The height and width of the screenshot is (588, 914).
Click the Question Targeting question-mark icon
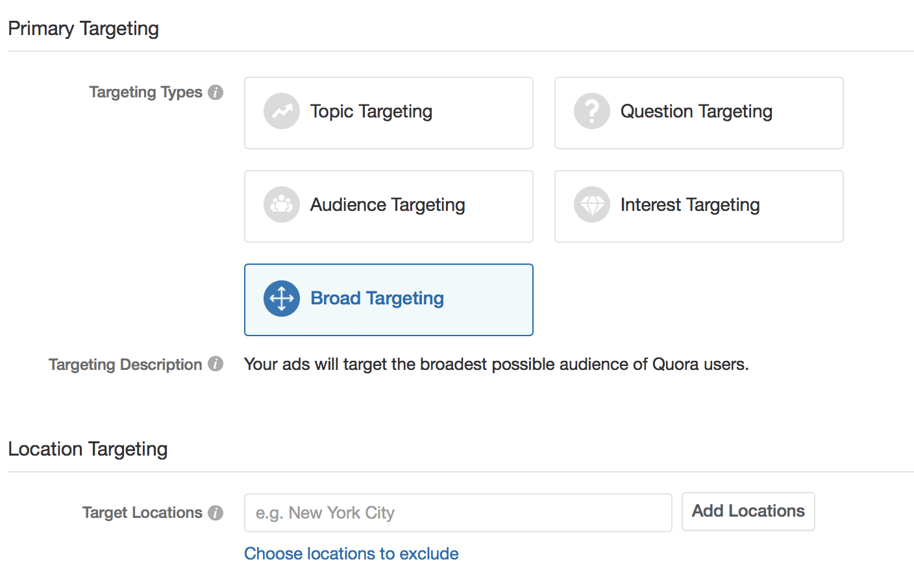coord(592,112)
